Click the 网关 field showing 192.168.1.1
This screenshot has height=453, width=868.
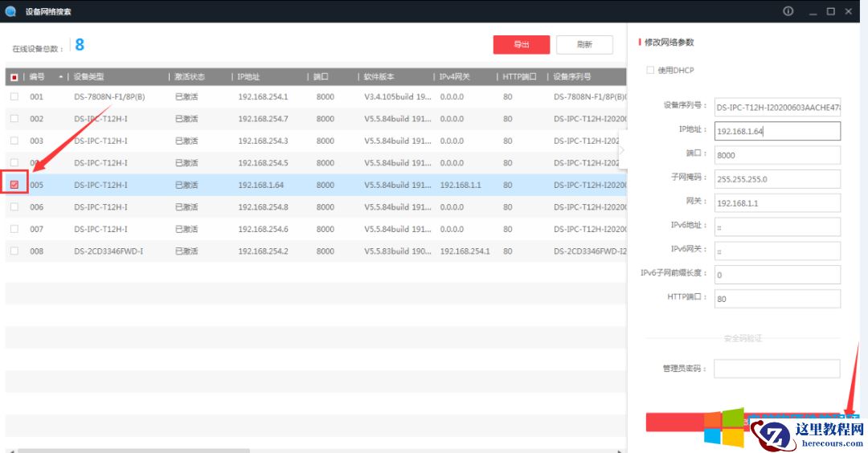point(776,203)
